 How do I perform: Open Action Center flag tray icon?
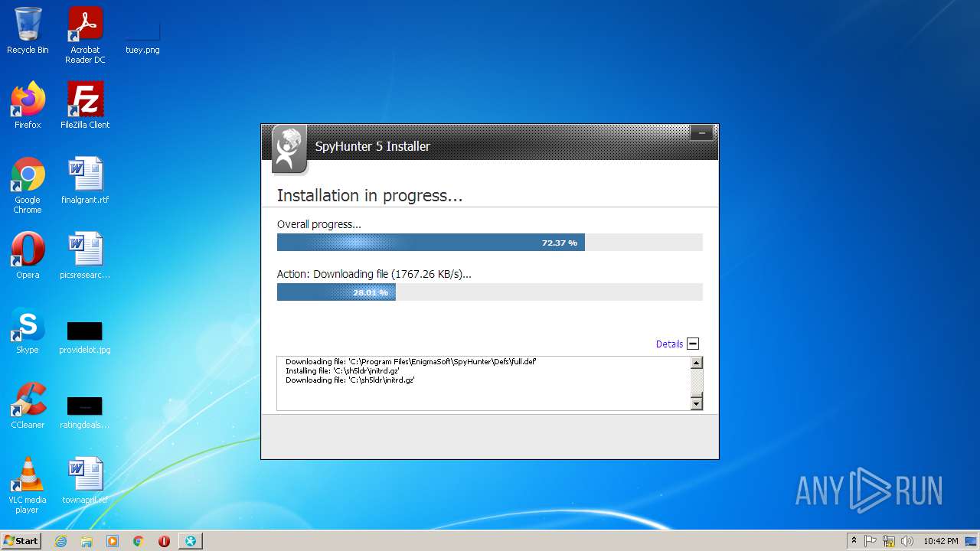871,541
